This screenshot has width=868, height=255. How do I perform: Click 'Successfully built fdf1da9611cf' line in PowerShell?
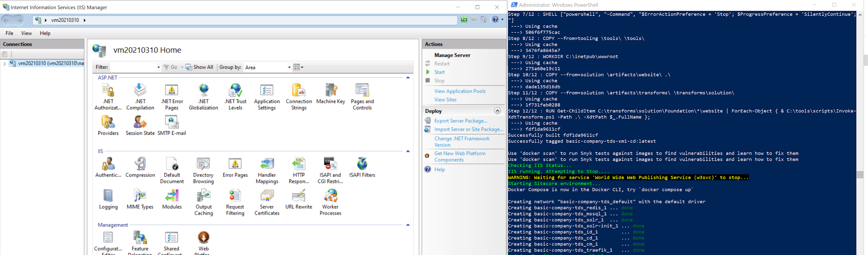pyautogui.click(x=553, y=135)
